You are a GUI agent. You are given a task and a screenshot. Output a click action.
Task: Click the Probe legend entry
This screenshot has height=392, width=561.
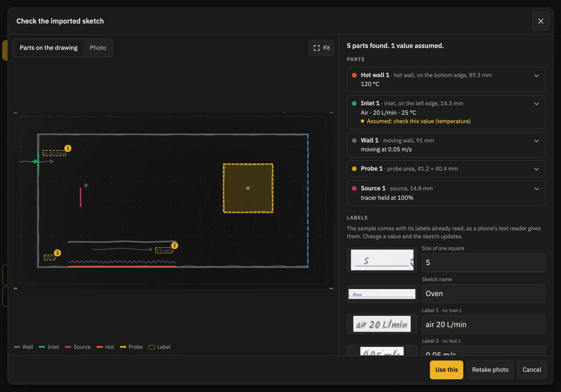[x=131, y=347]
